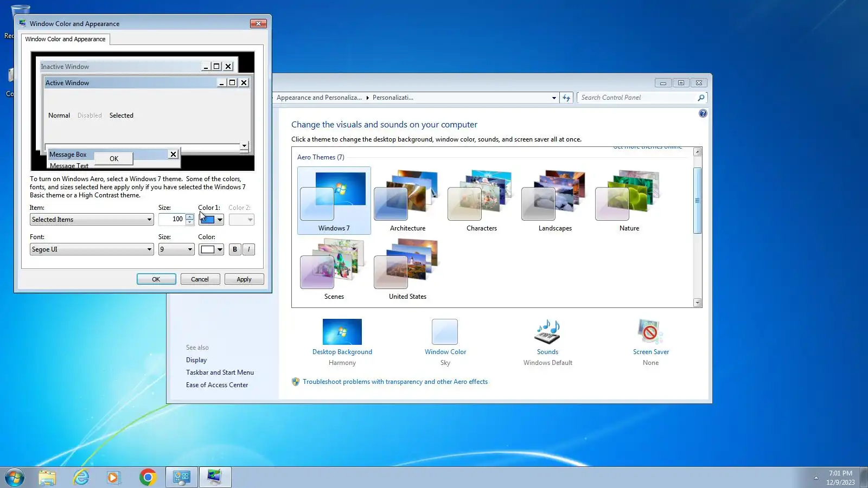Image resolution: width=868 pixels, height=488 pixels.
Task: Open the Screen Saver settings icon
Action: (x=650, y=332)
